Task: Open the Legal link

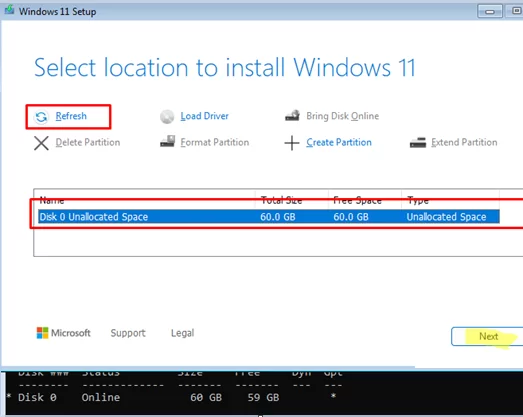Action: [182, 333]
